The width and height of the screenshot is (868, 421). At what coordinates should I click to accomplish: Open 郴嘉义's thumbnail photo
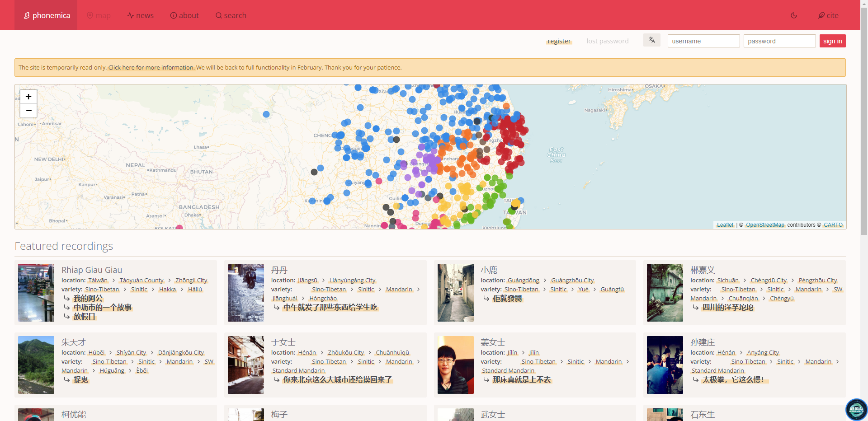(x=665, y=293)
